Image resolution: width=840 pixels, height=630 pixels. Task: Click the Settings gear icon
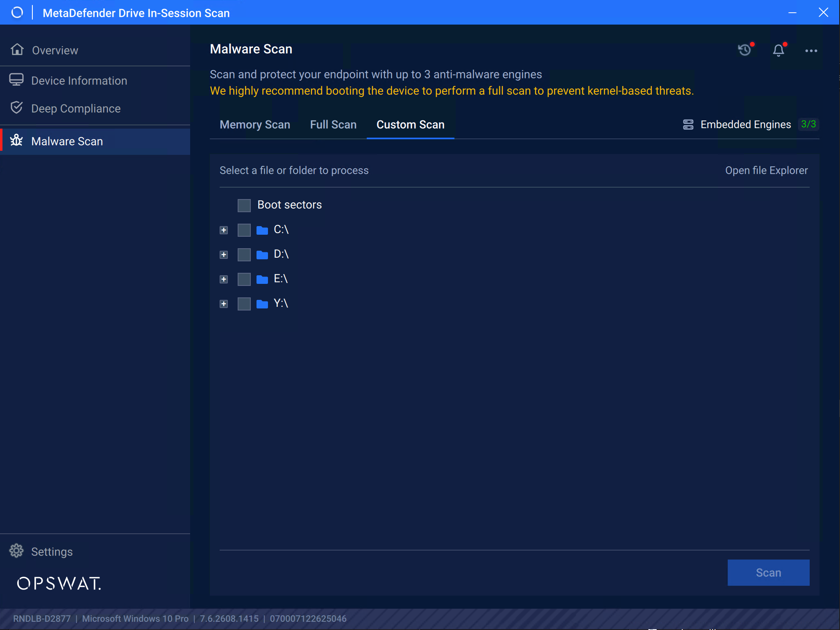click(16, 551)
